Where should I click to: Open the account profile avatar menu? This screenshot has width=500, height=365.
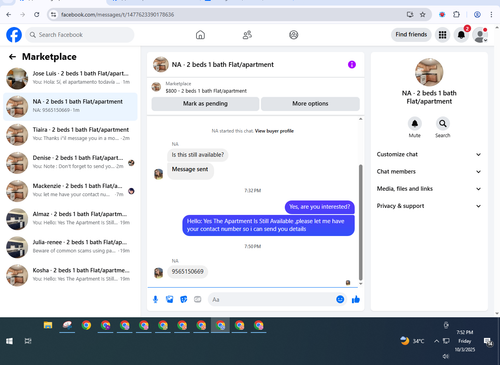click(480, 35)
